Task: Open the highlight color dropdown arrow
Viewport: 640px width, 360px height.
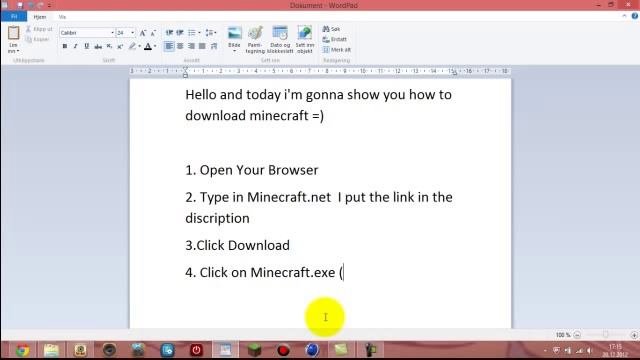Action: [140, 47]
